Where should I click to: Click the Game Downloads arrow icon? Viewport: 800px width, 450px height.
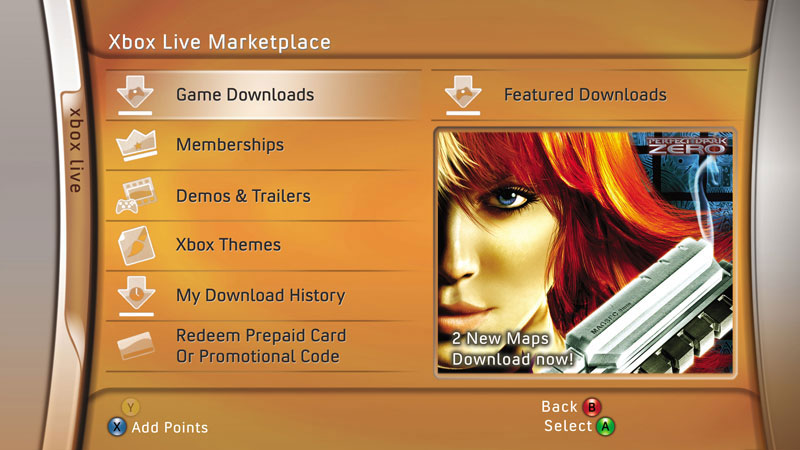[x=135, y=94]
